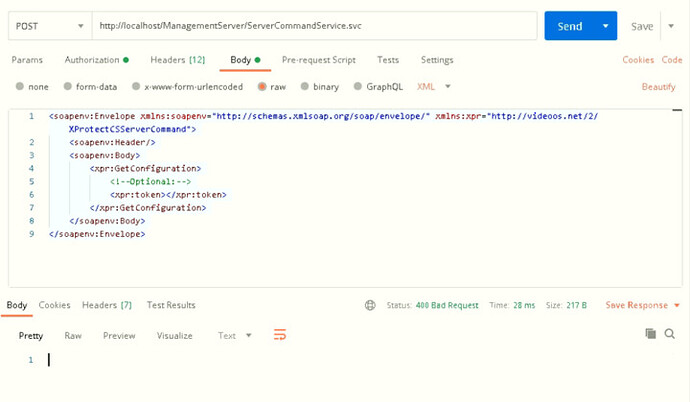
Task: Click the Beautify link
Action: [658, 87]
